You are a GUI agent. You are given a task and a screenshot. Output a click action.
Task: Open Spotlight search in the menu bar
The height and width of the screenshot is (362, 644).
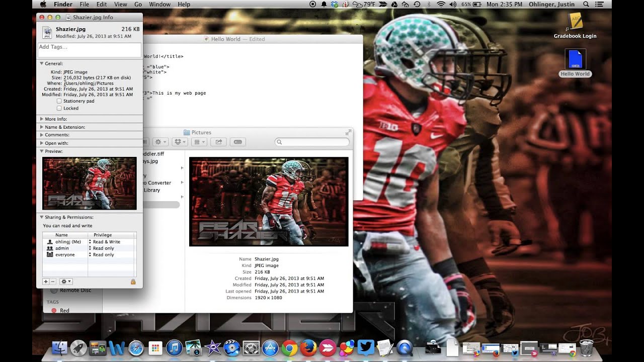pyautogui.click(x=586, y=4)
